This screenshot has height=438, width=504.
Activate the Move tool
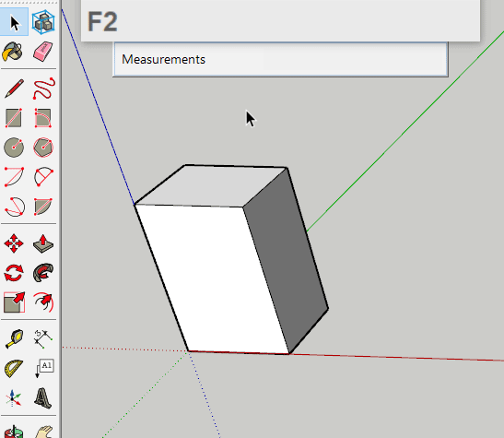14,243
